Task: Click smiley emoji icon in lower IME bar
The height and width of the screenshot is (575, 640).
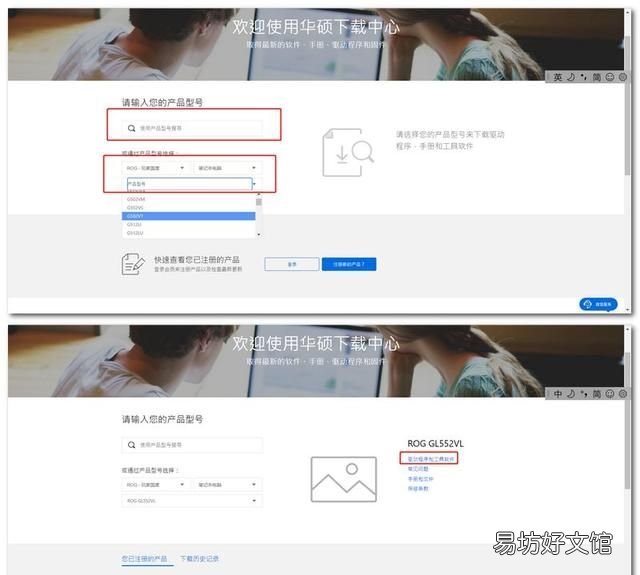Action: [610, 394]
